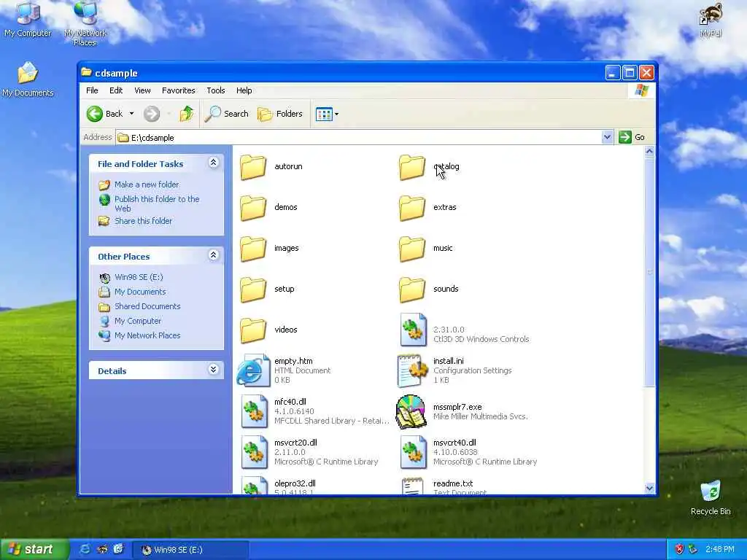
Task: Select the olepro32.dll file icon
Action: (254, 485)
